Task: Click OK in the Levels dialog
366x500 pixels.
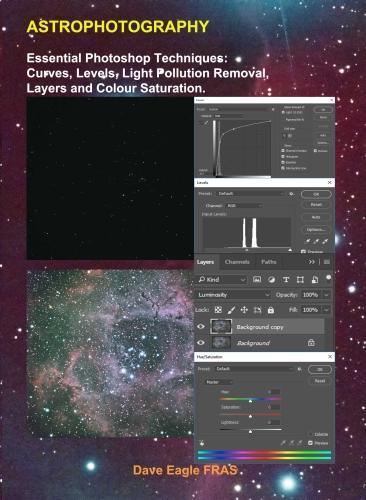Action: point(316,194)
